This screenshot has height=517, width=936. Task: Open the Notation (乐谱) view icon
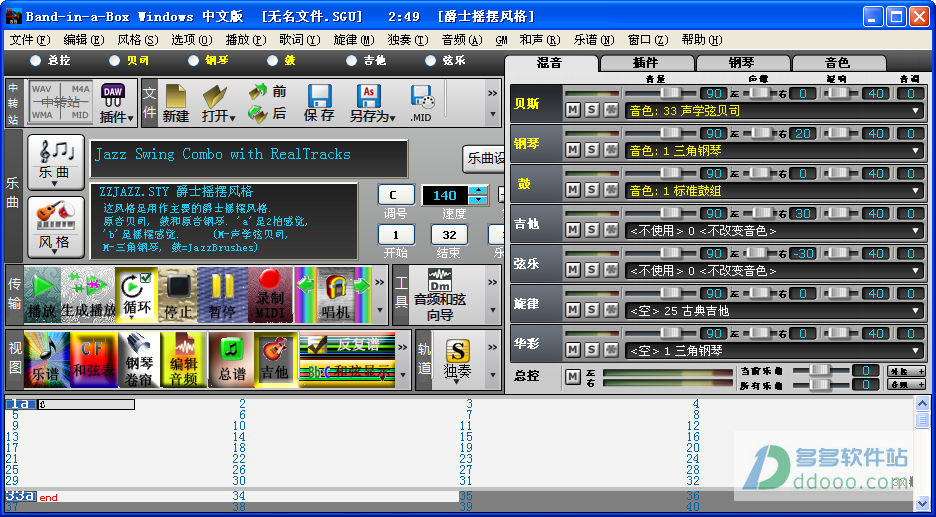click(47, 359)
